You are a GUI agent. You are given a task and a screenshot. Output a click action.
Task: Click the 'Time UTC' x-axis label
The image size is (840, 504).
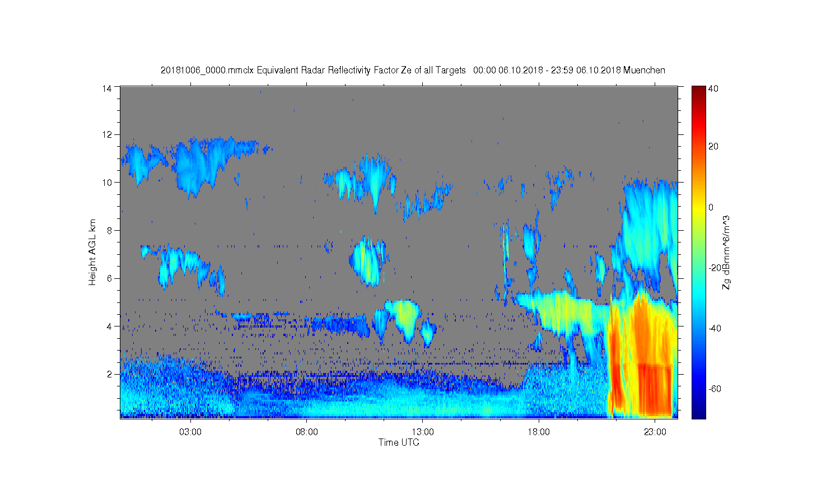(x=399, y=442)
